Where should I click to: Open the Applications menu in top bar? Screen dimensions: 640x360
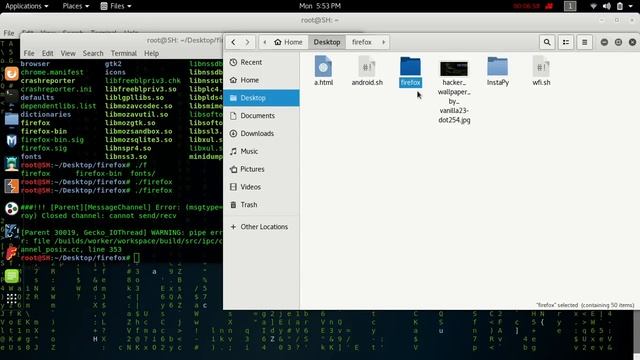pyautogui.click(x=27, y=6)
